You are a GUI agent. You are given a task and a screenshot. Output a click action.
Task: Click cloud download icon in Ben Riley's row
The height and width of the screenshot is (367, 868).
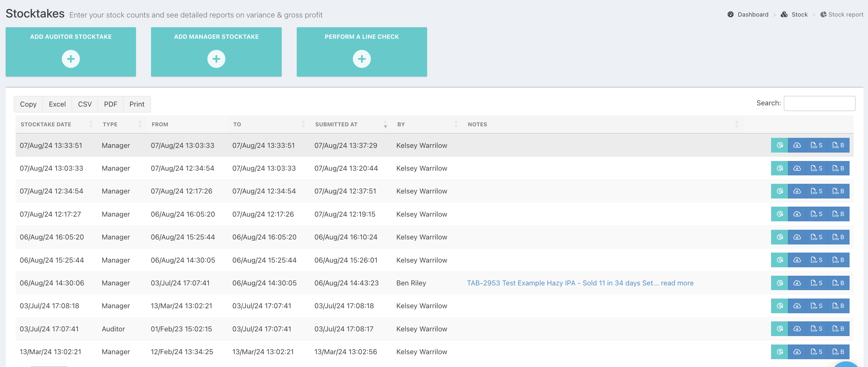(797, 283)
